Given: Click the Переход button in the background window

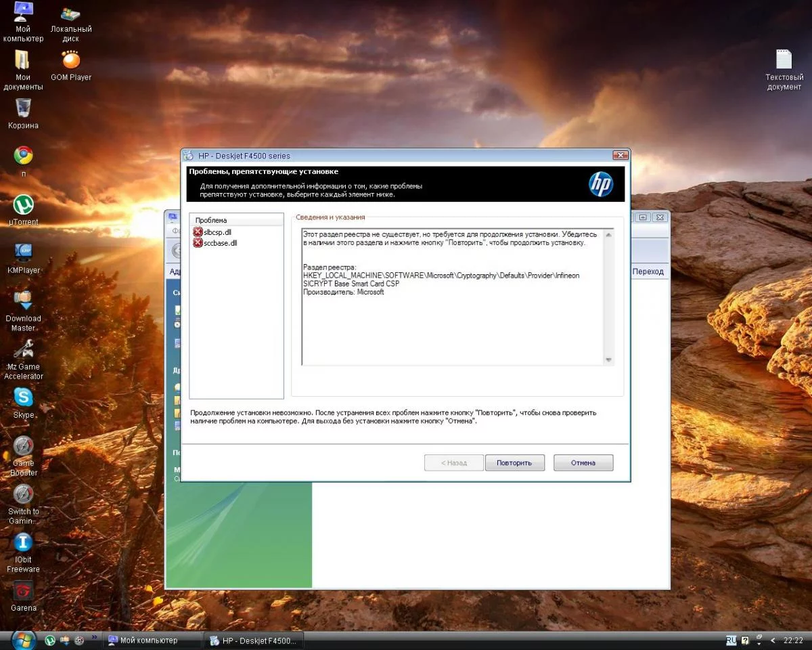Looking at the screenshot, I should (648, 272).
